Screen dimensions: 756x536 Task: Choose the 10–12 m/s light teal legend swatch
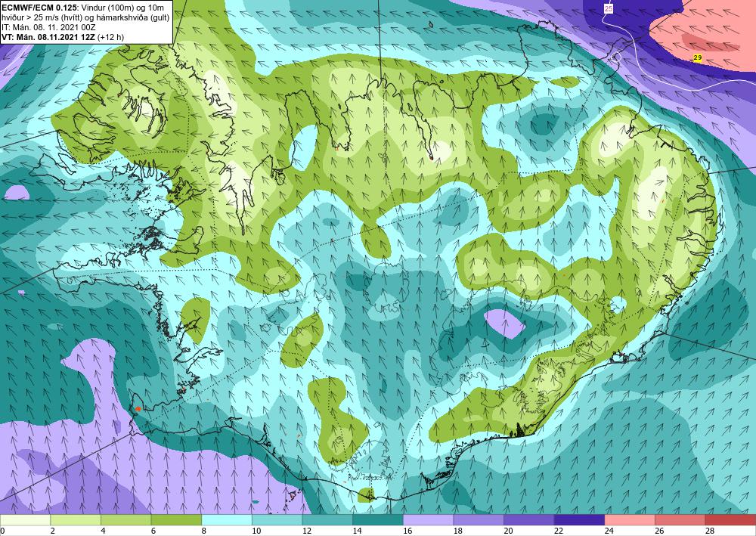[277, 520]
